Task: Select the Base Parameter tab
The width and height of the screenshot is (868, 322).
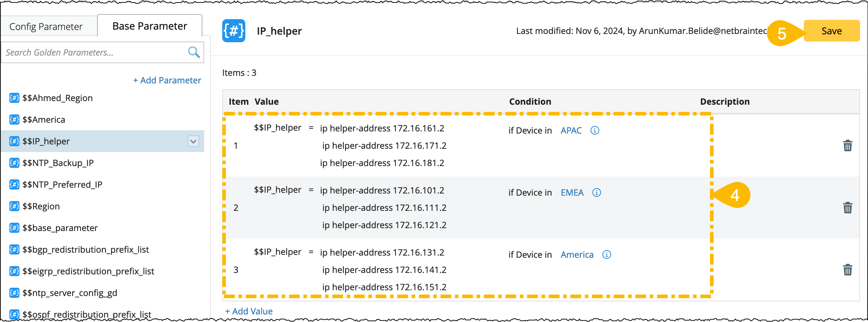Action: pyautogui.click(x=150, y=26)
